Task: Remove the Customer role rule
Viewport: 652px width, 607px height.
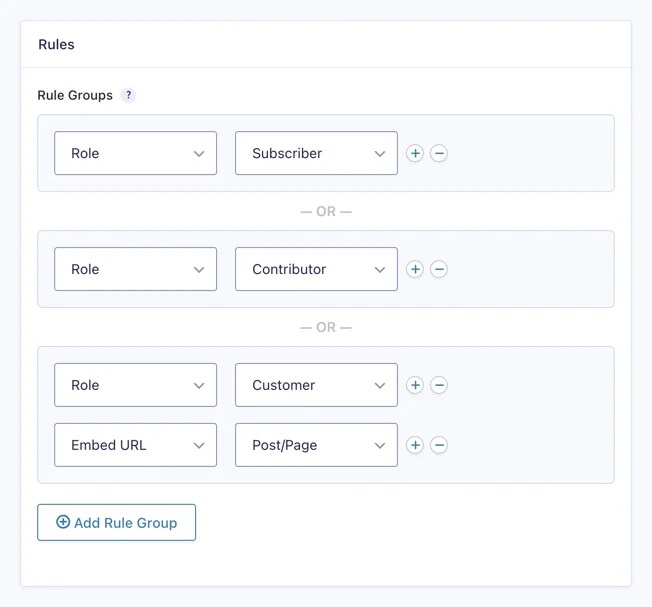Action: point(439,385)
